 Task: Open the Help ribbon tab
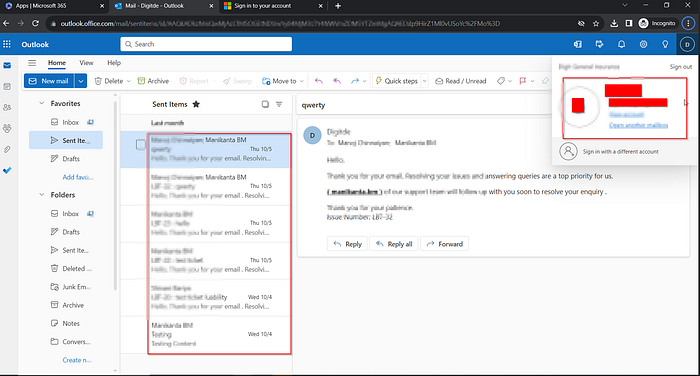(x=114, y=63)
